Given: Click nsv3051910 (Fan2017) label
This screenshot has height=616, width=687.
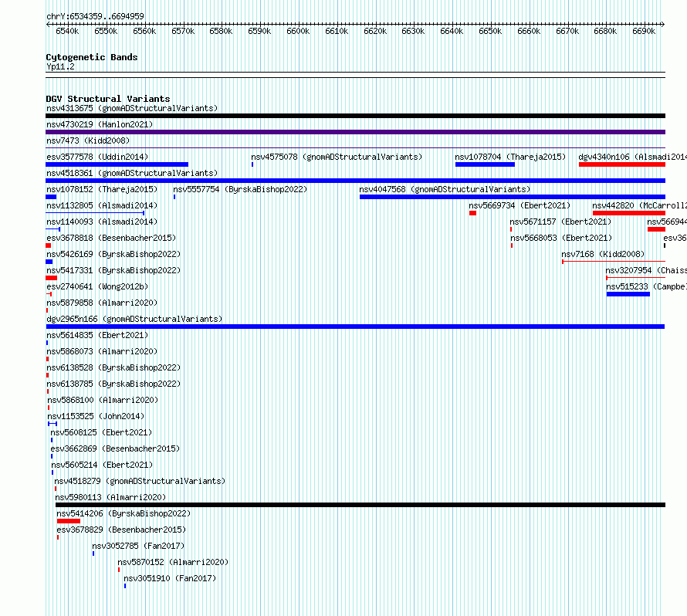Looking at the screenshot, I should [x=170, y=578].
